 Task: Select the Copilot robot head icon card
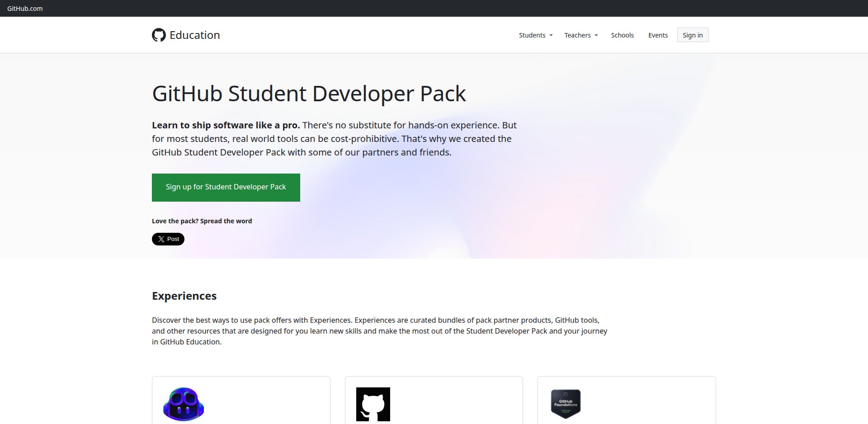(184, 404)
